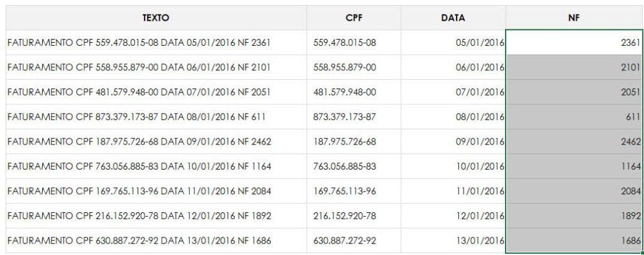Select CPF cell 481.579.948-00

[x=353, y=92]
